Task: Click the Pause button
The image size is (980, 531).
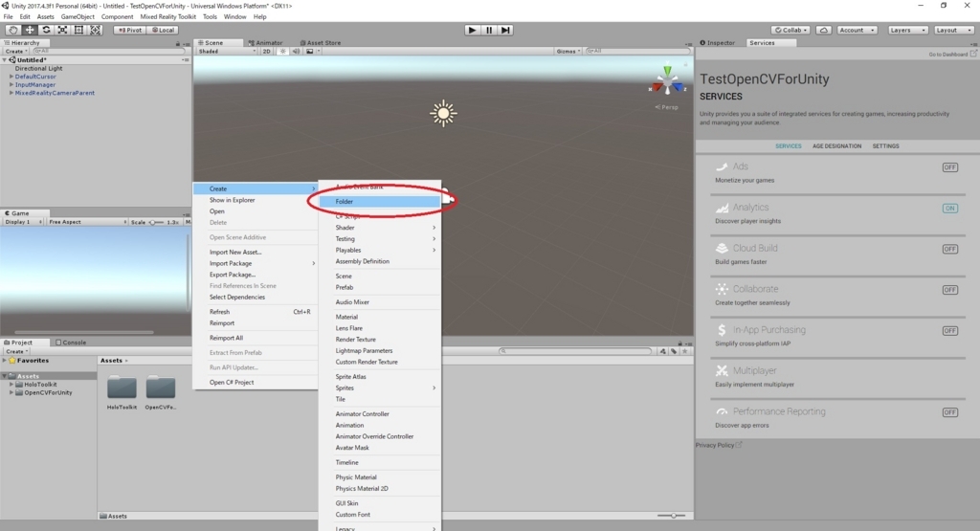Action: 489,30
